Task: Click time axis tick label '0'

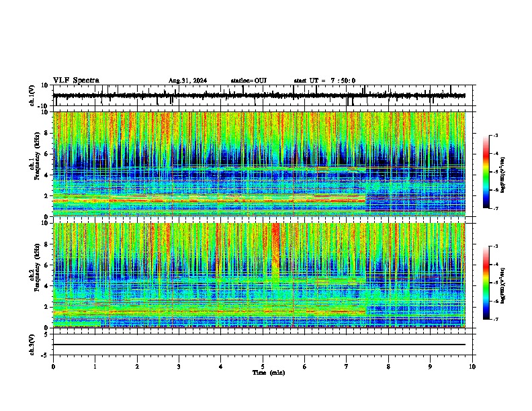Action: (53, 367)
